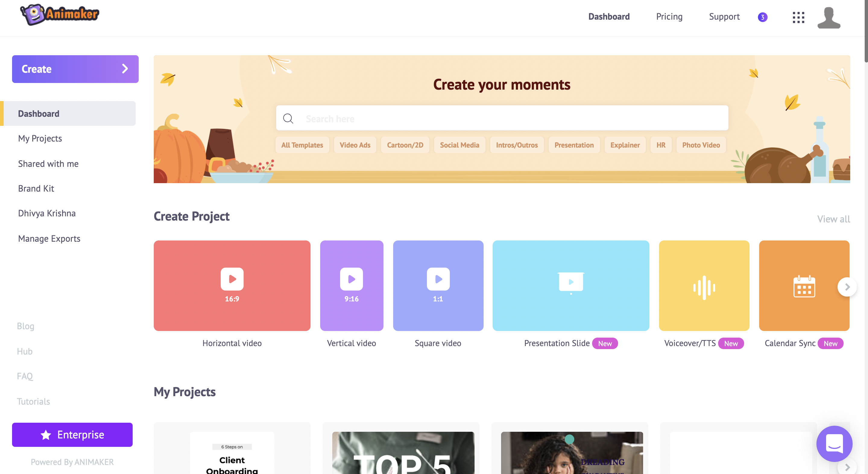Click the Vertical video 9:16 icon
868x474 pixels.
(x=351, y=285)
